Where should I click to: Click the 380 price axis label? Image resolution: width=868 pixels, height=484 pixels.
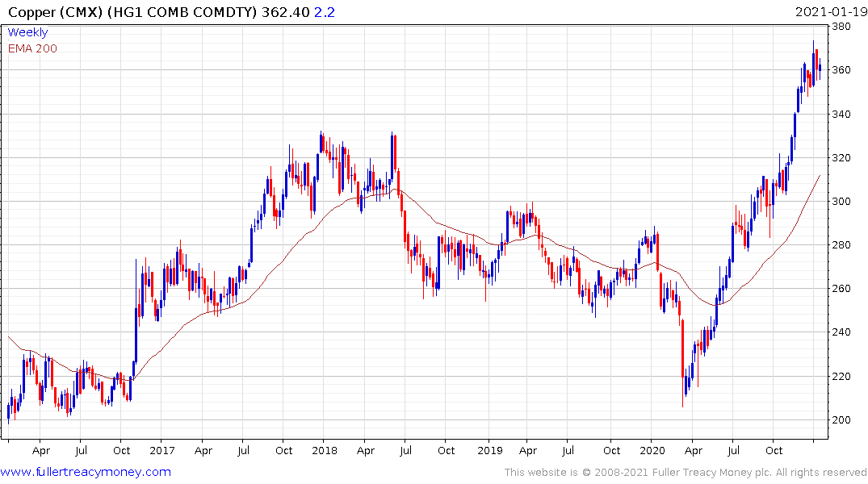(841, 27)
